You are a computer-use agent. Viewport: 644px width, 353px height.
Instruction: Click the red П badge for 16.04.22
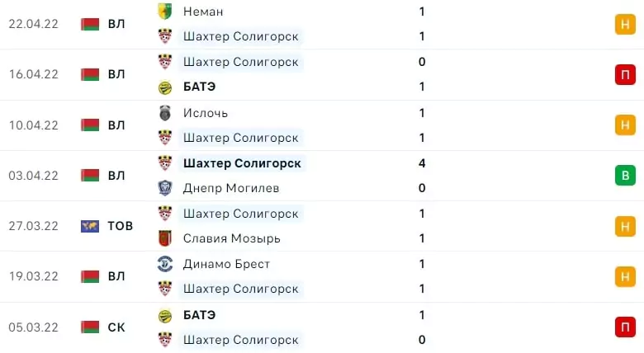[x=625, y=75]
